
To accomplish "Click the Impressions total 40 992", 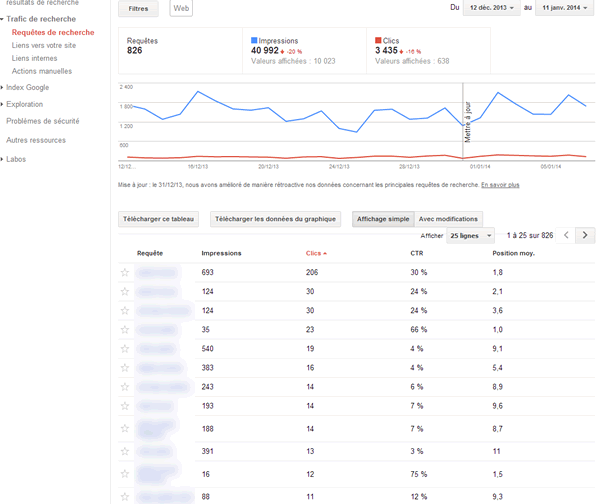I will 265,51.
